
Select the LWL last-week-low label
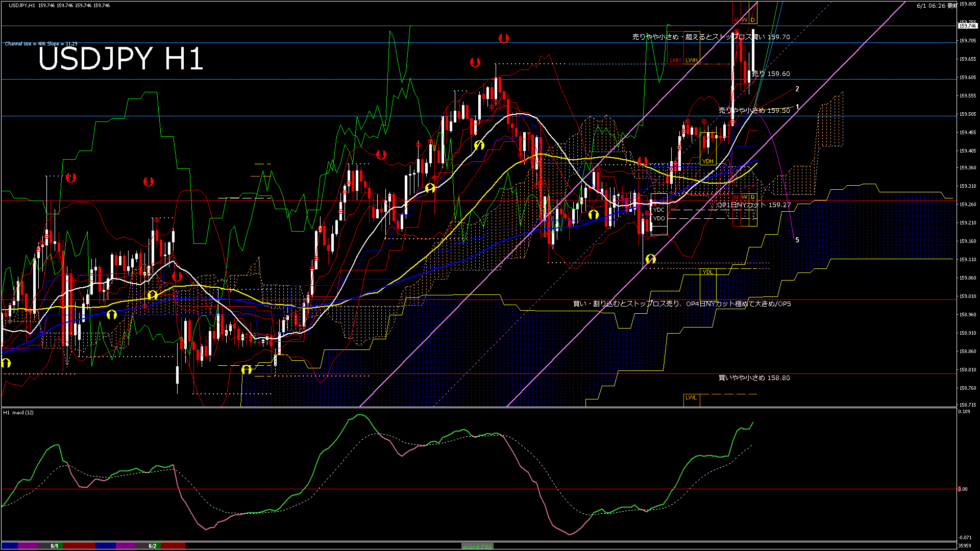[691, 397]
